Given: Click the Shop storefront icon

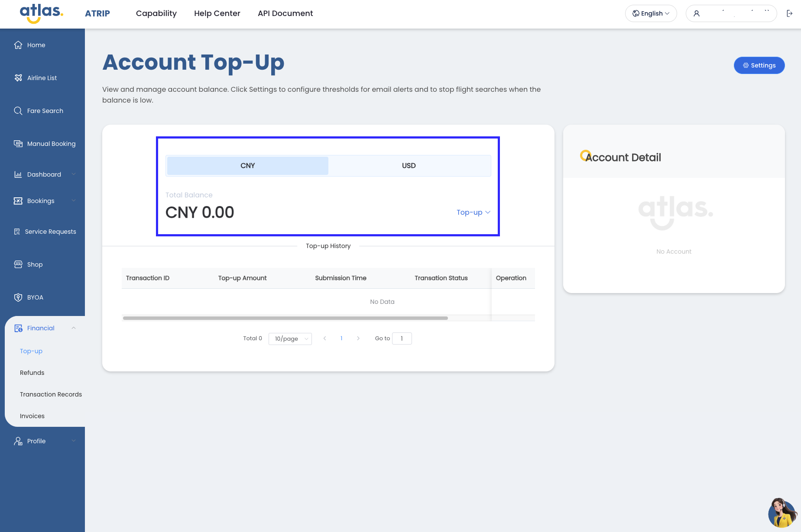Looking at the screenshot, I should pyautogui.click(x=18, y=264).
